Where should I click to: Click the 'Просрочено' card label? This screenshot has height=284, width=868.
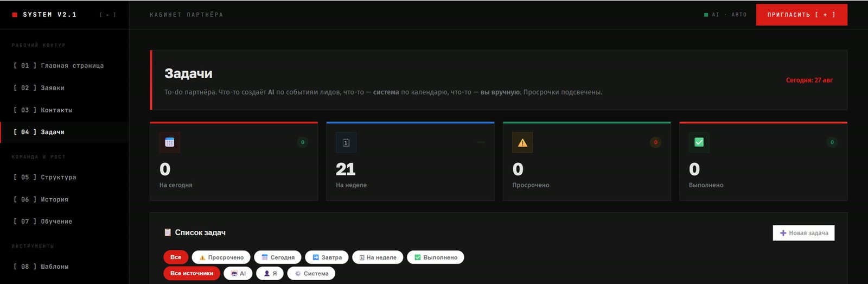point(531,185)
